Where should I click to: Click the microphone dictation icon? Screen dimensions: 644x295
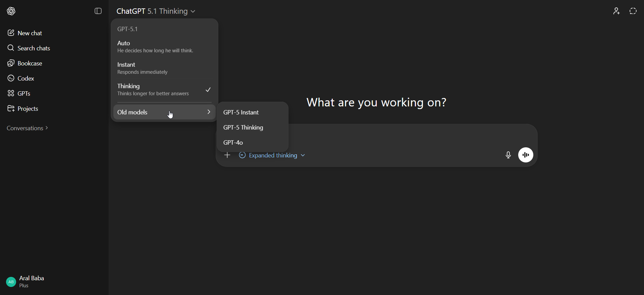(x=508, y=155)
